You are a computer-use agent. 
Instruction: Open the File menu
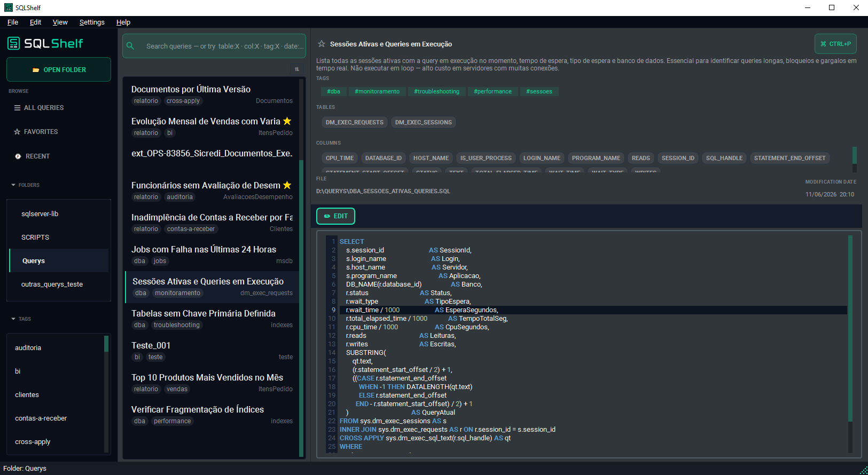click(x=13, y=22)
